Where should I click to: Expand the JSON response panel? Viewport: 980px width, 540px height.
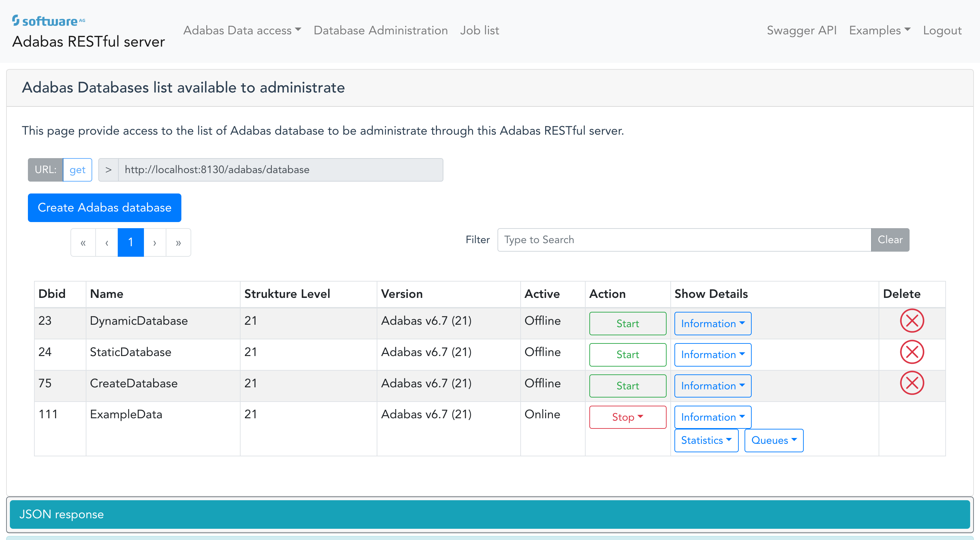[x=490, y=514]
